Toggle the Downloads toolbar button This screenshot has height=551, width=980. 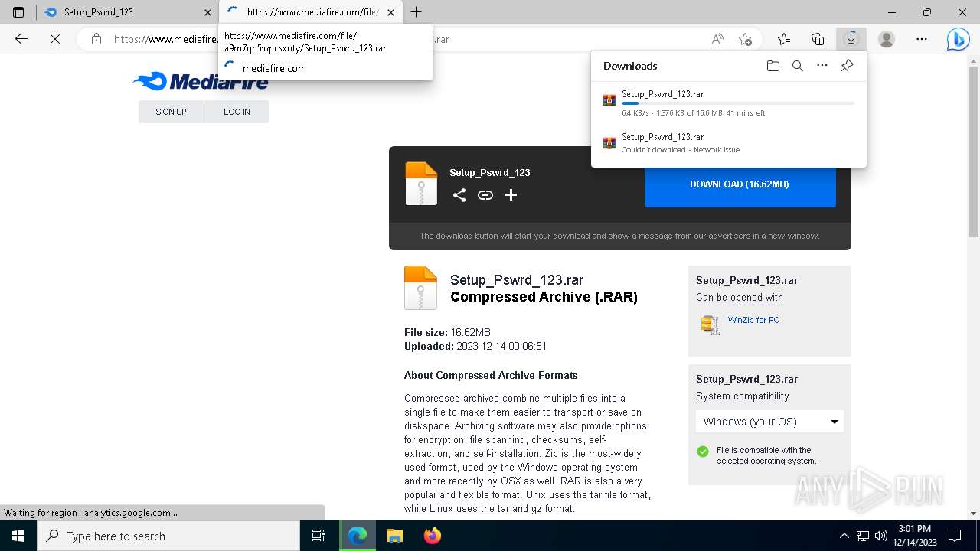[851, 39]
